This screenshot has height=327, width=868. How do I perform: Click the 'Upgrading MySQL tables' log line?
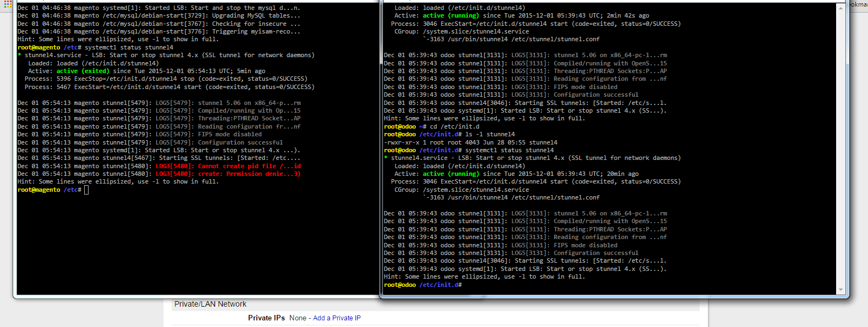pyautogui.click(x=160, y=15)
